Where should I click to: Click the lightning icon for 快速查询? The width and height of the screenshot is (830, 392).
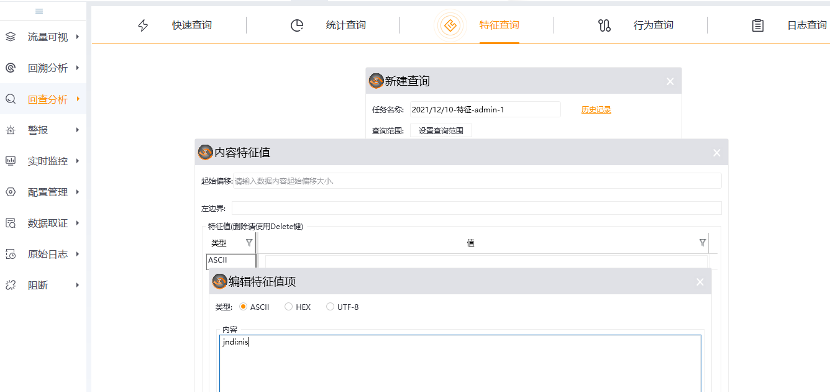[143, 25]
